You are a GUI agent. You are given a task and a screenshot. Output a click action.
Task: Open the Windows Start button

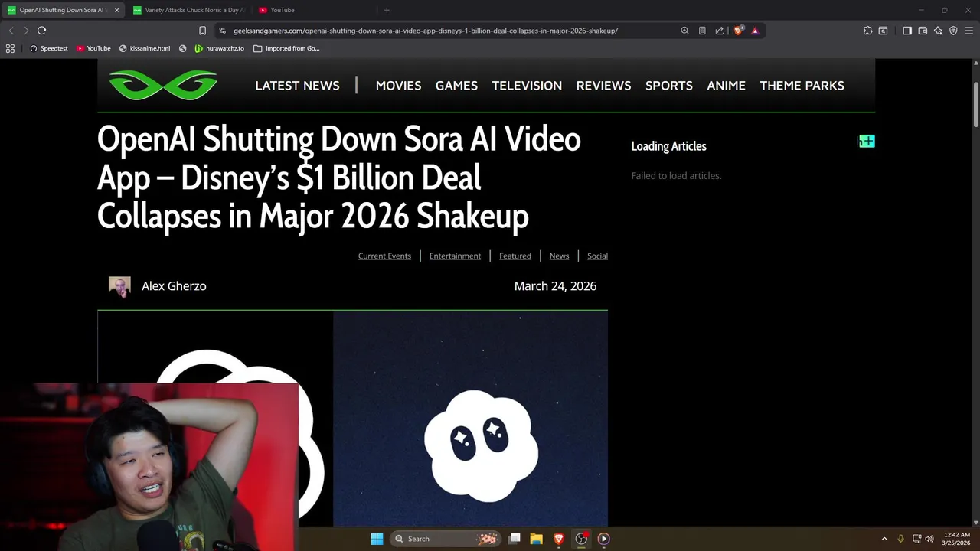(377, 539)
